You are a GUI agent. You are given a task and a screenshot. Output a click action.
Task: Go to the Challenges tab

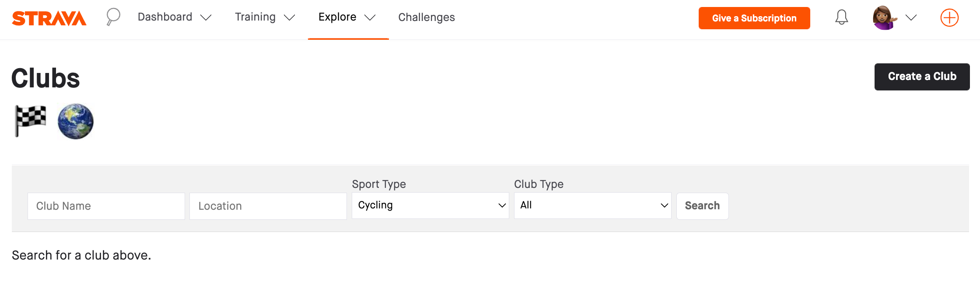[426, 17]
